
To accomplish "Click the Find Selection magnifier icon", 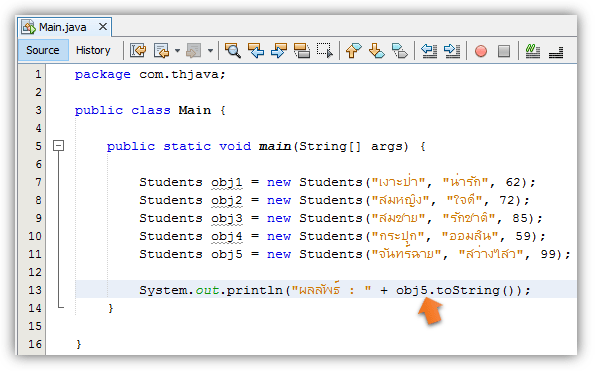I will [x=232, y=50].
